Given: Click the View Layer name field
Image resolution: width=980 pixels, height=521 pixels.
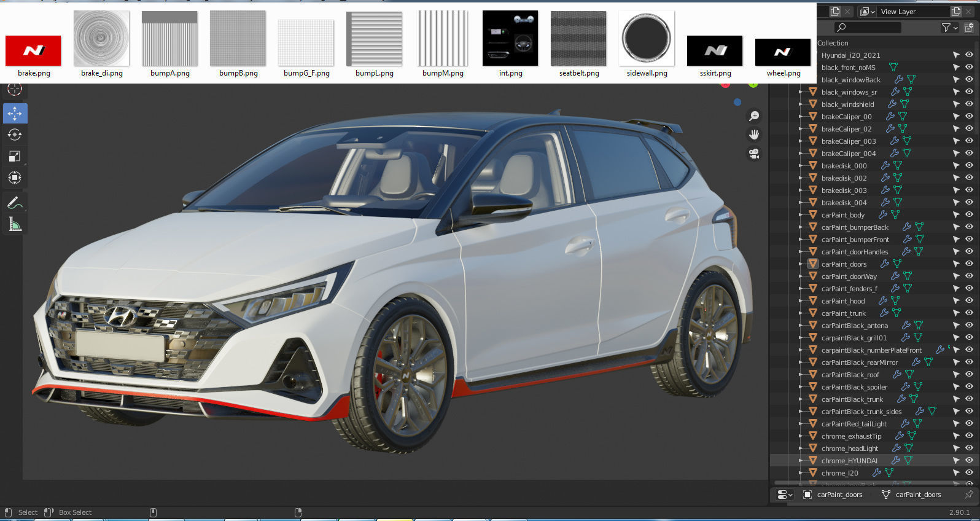Looking at the screenshot, I should pyautogui.click(x=914, y=11).
